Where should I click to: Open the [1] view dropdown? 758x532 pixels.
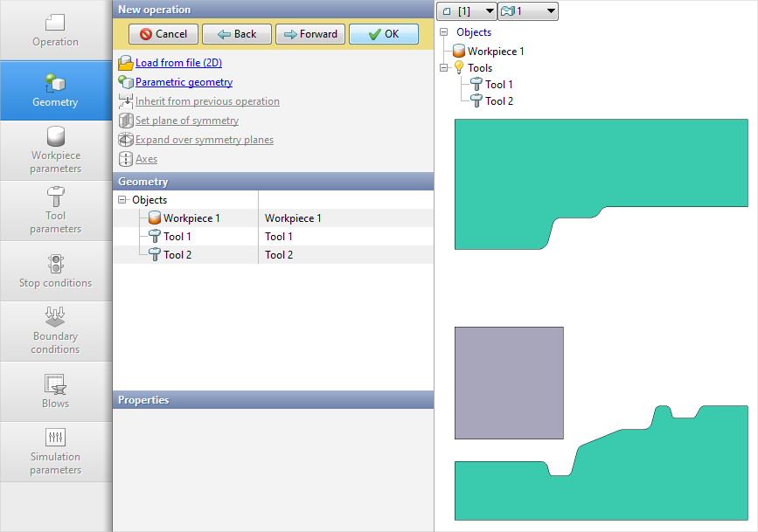(465, 11)
